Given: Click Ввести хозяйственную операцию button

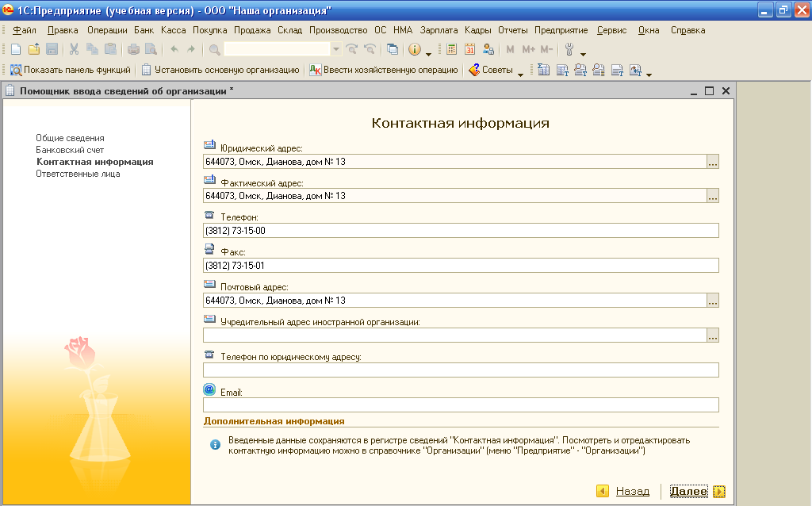Looking at the screenshot, I should (x=384, y=70).
